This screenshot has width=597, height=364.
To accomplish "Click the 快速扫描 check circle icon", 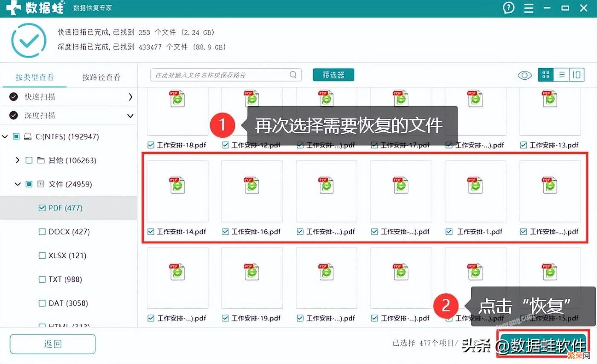I will click(x=14, y=97).
